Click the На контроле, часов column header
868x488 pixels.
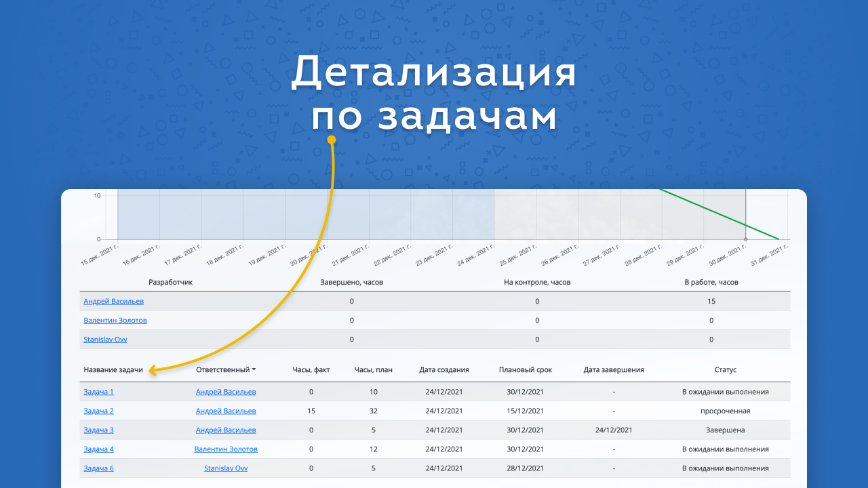[536, 282]
